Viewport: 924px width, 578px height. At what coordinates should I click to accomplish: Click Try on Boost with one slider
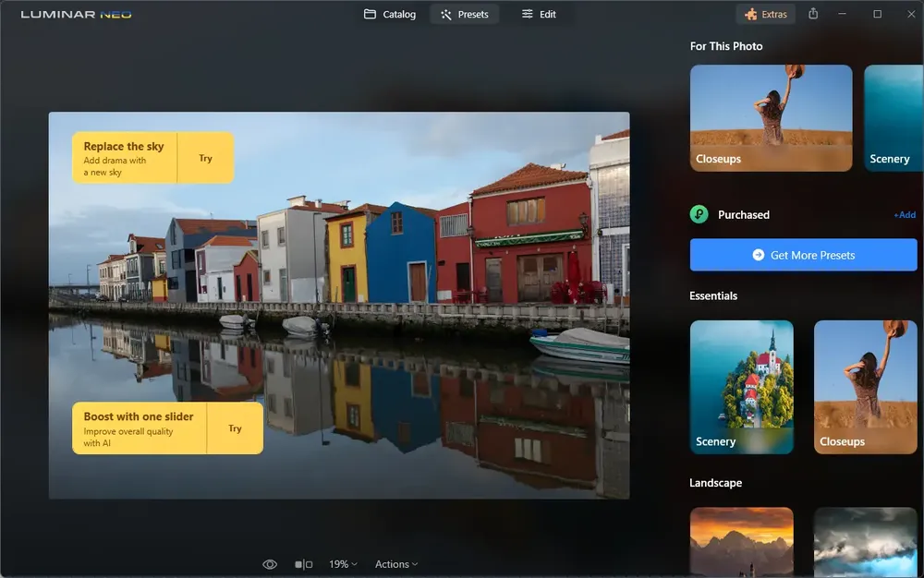(235, 427)
